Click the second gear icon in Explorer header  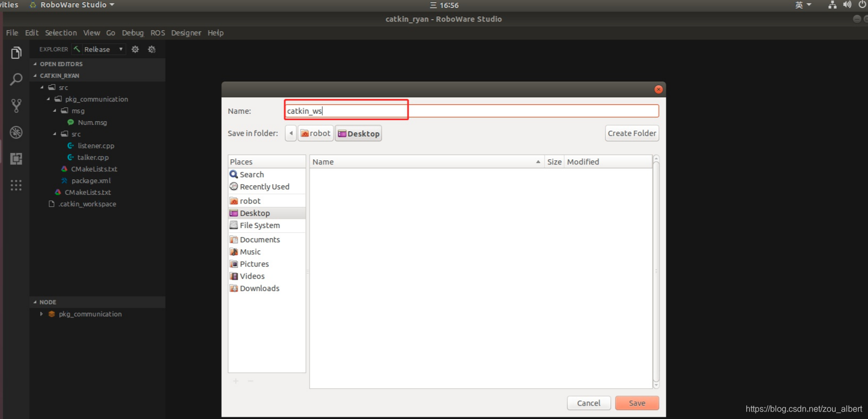click(x=152, y=49)
